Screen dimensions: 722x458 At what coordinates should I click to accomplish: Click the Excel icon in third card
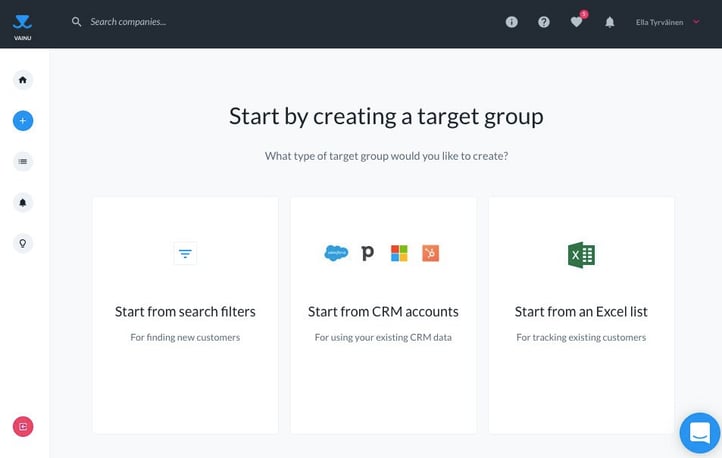581,255
